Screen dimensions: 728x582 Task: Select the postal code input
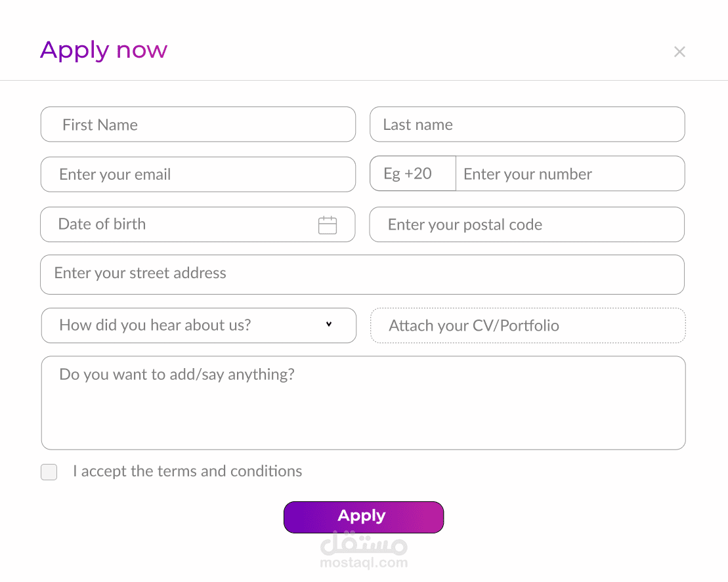pyautogui.click(x=526, y=225)
